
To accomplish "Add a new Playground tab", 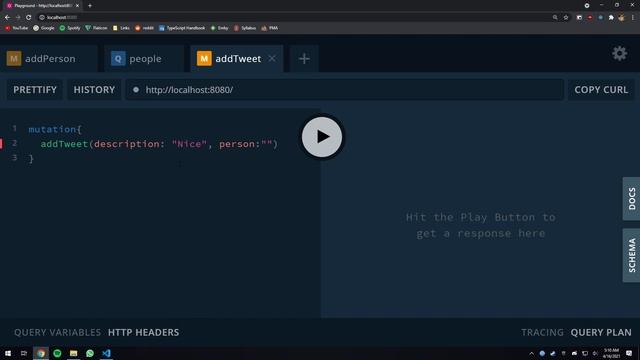I will tap(304, 59).
